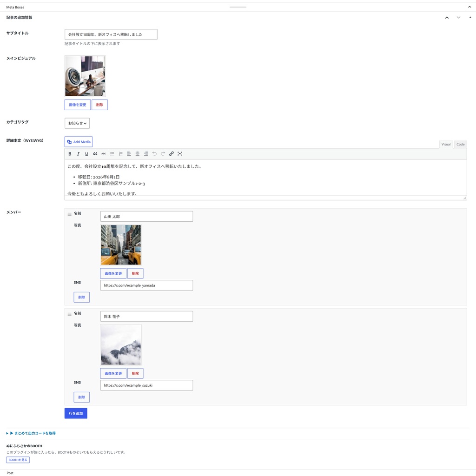
Task: Delete the 鈴木 花子 member row
Action: [x=82, y=397]
